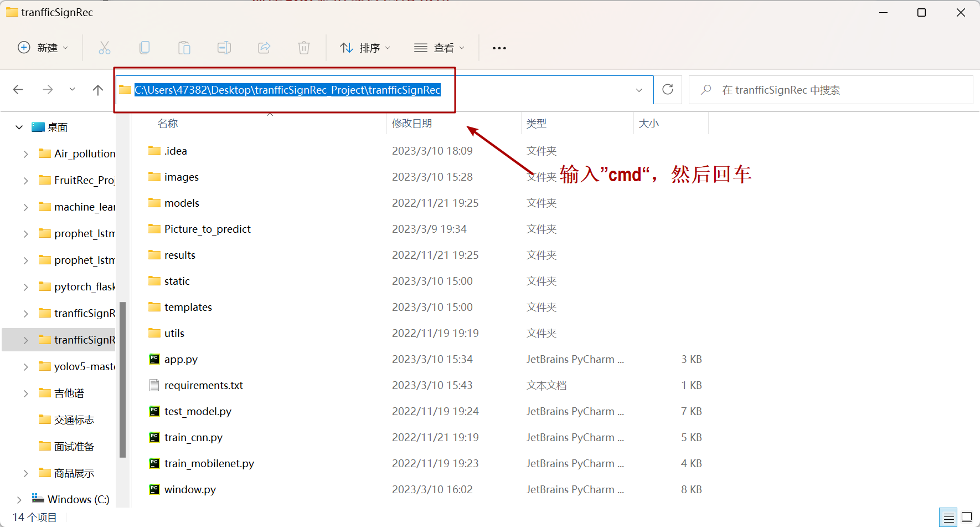Go up one folder level arrow

click(98, 90)
